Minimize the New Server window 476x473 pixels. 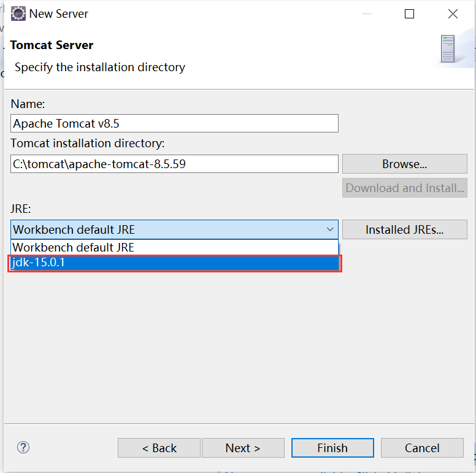367,13
